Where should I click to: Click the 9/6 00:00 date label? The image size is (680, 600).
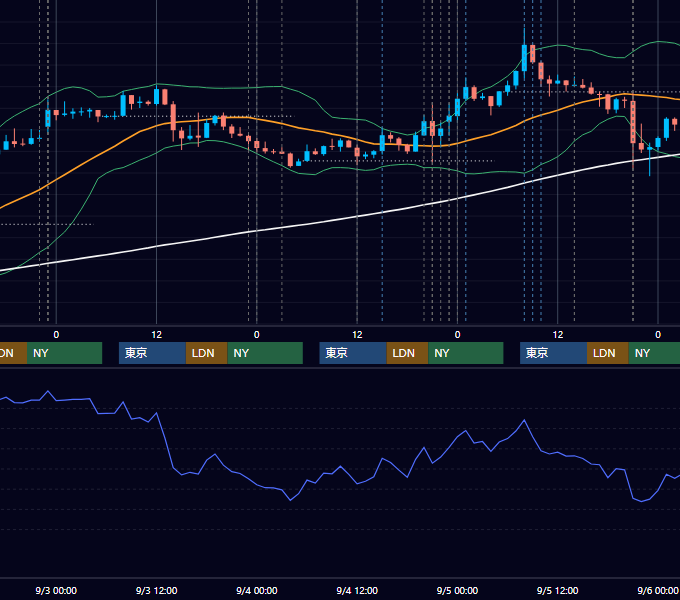point(657,590)
